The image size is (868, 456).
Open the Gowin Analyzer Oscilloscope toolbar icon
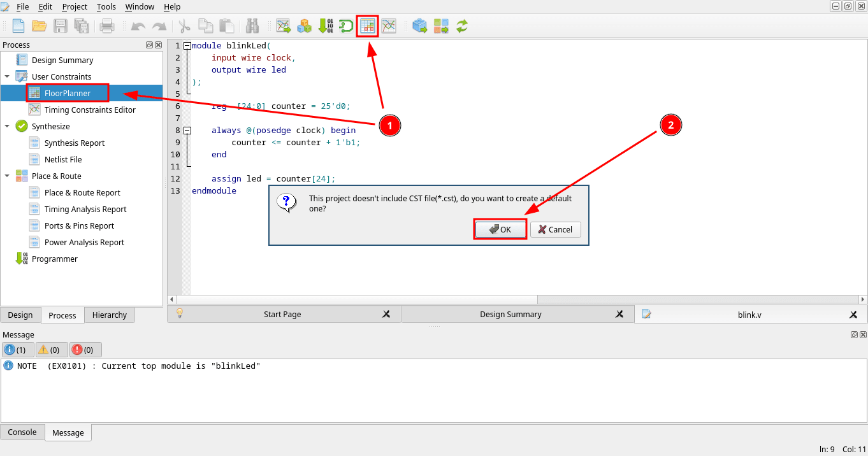(346, 26)
